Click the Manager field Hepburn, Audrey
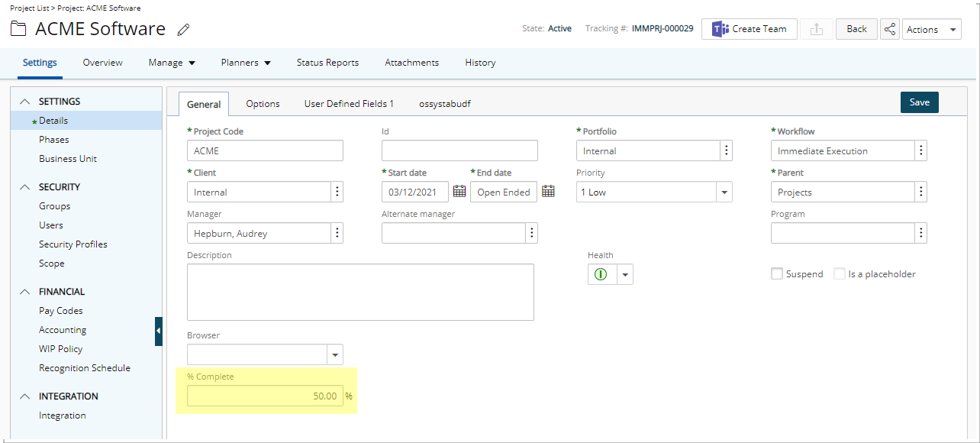 coord(259,233)
